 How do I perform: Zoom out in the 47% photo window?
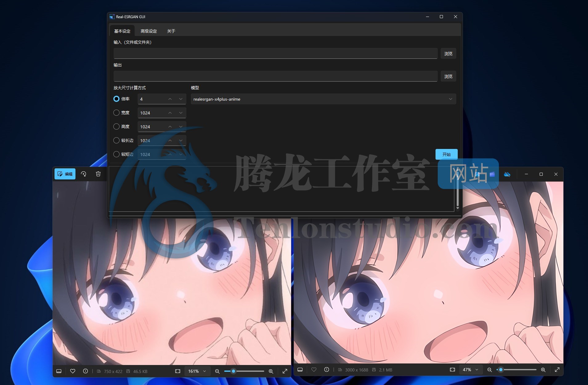[x=489, y=370]
